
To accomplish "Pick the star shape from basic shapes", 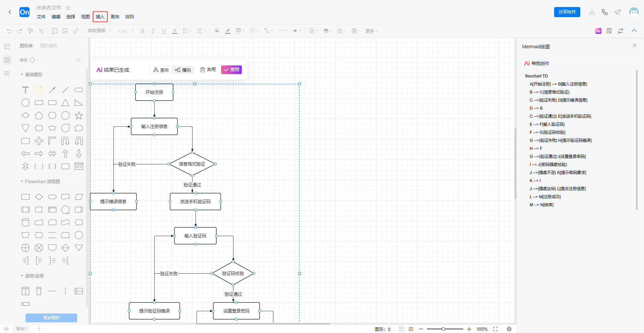I will coord(79,115).
